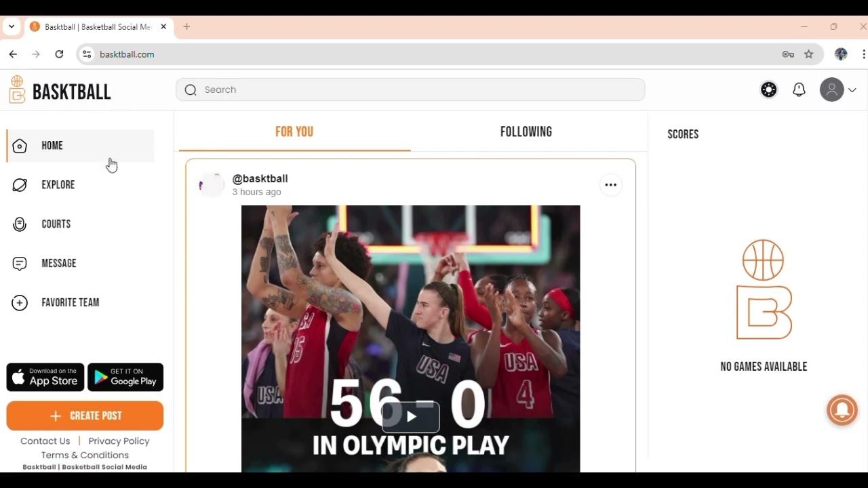Open the post's three-dot options menu

611,185
